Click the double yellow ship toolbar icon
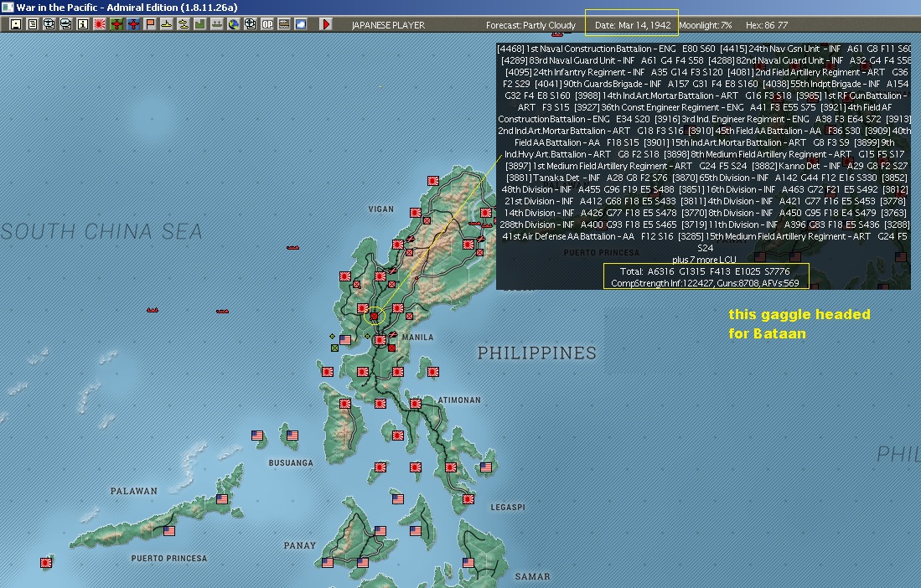The width and height of the screenshot is (921, 588). click(x=184, y=24)
